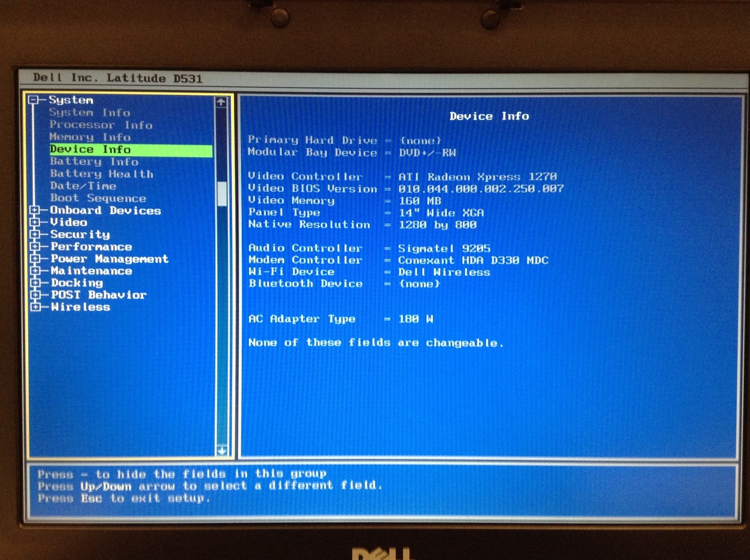Click Dell Inc. Latitude D531 title

click(x=118, y=78)
